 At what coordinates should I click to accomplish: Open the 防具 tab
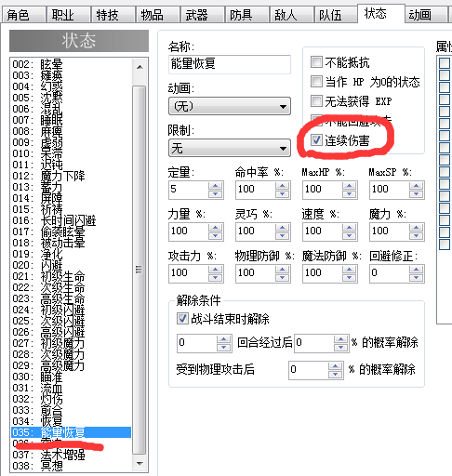click(247, 15)
